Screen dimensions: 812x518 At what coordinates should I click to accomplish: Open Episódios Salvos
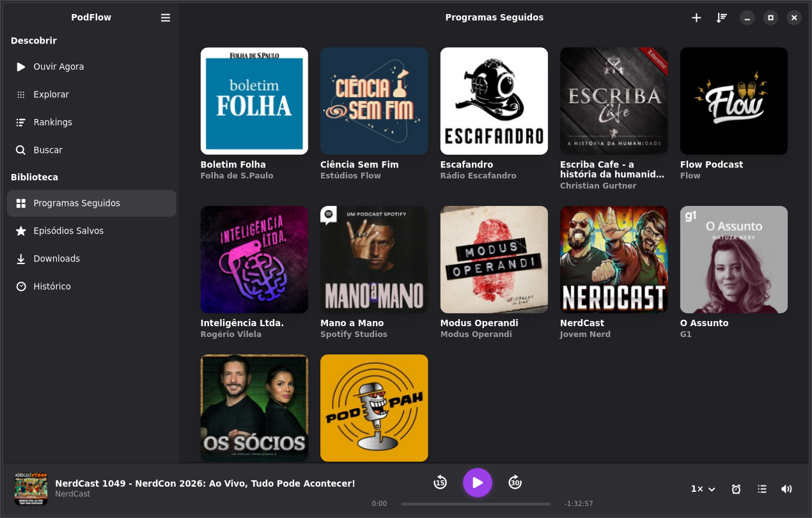click(91, 231)
